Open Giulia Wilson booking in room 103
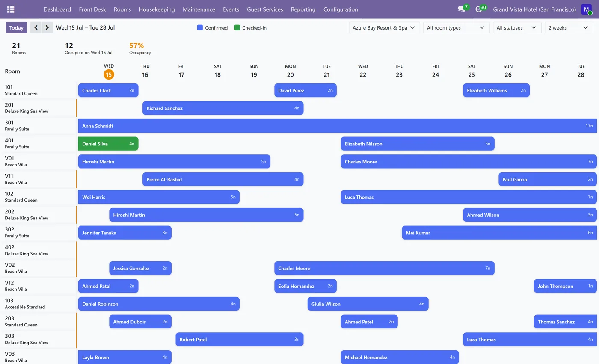The image size is (599, 364). [x=368, y=304]
